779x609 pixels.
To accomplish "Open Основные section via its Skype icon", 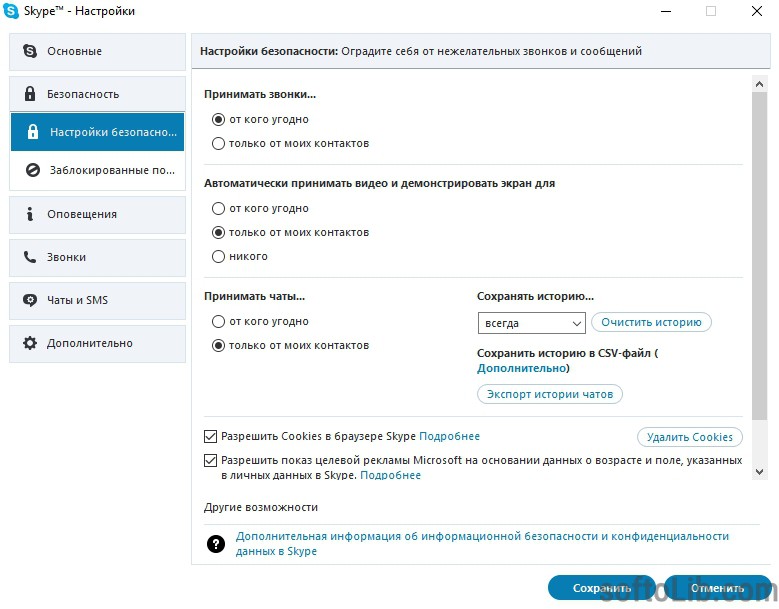I will [x=30, y=51].
